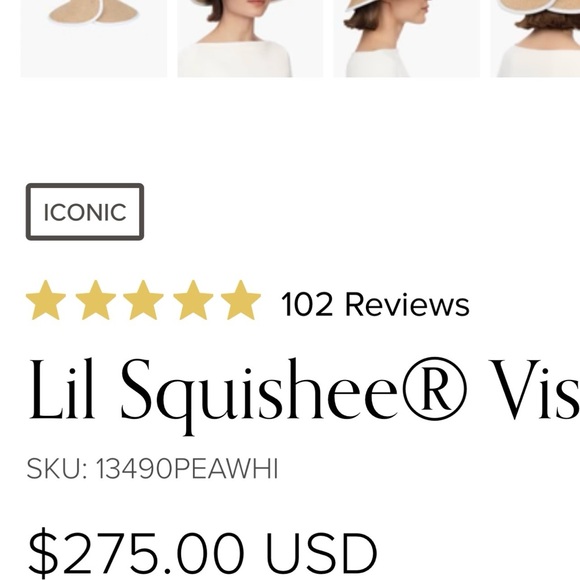Click the SKU code 13490PEAWHI
Viewport: 580px width, 580px height.
click(187, 469)
